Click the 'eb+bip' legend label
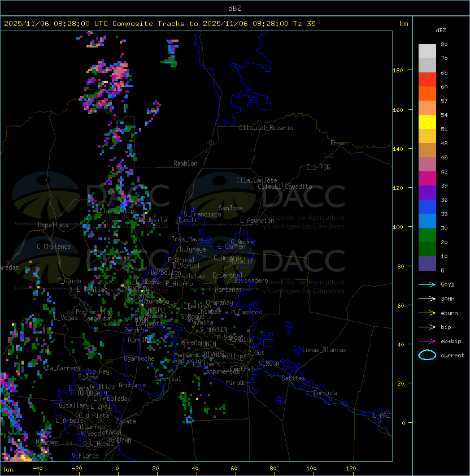 click(451, 341)
